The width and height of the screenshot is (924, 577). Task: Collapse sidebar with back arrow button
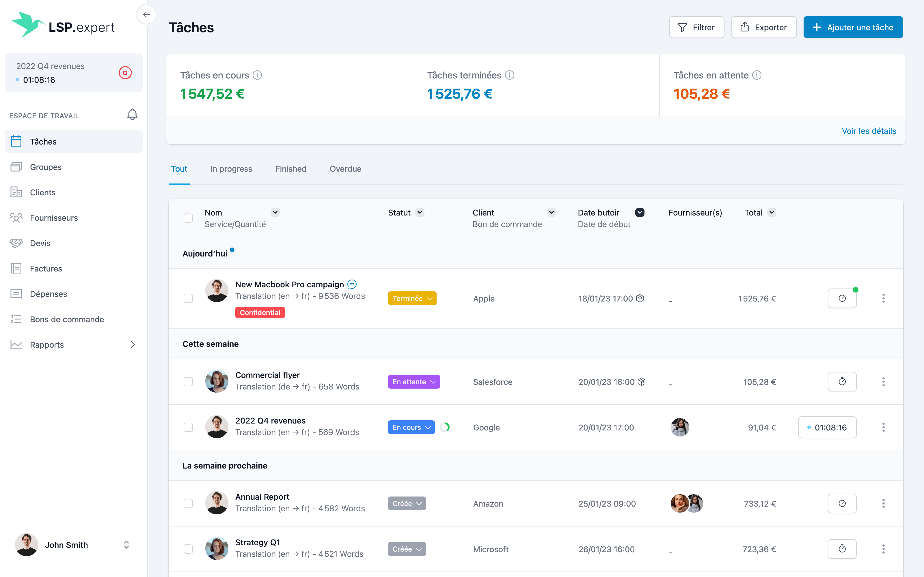click(147, 15)
